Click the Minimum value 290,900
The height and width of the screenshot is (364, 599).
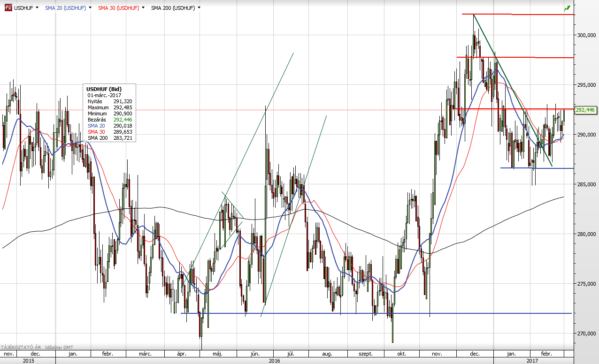123,114
